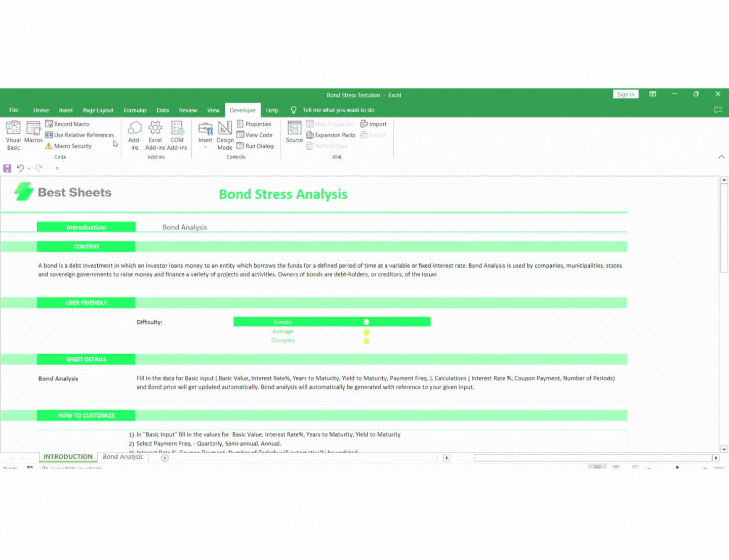Click Tell me what you want to do

tap(338, 110)
